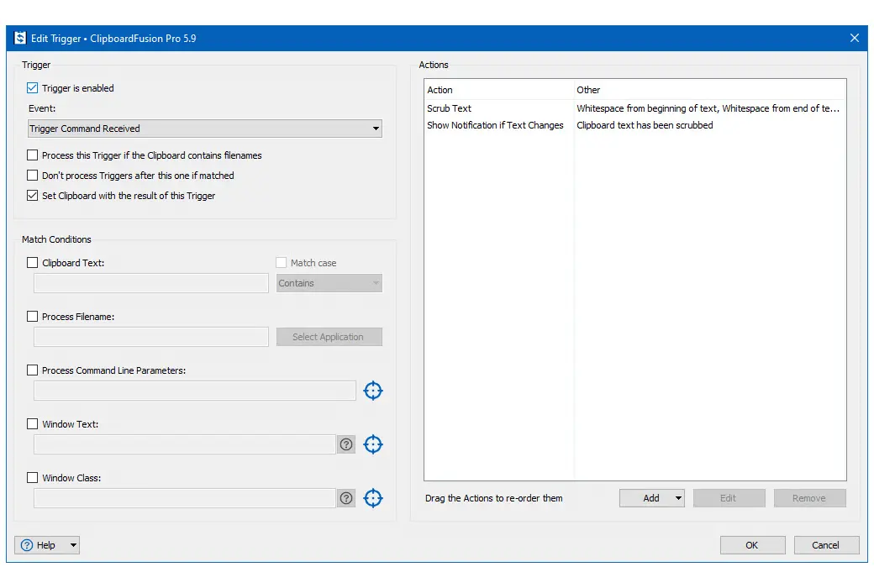Click into the Window Class input field
This screenshot has height=588, width=874.
pyautogui.click(x=185, y=498)
